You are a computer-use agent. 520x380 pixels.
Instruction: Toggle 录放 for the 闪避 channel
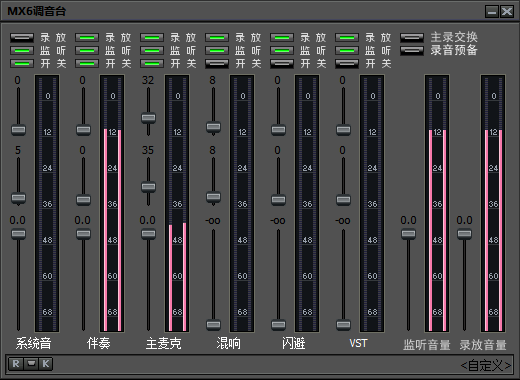282,38
